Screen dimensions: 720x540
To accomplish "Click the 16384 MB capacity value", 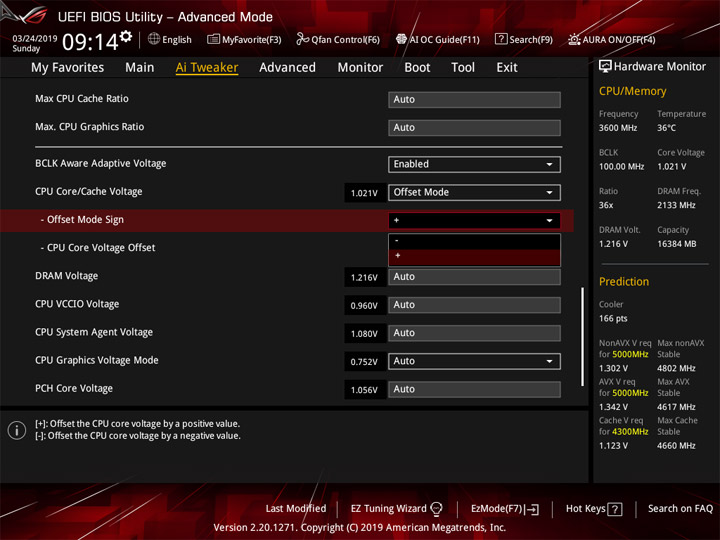I will (x=676, y=244).
